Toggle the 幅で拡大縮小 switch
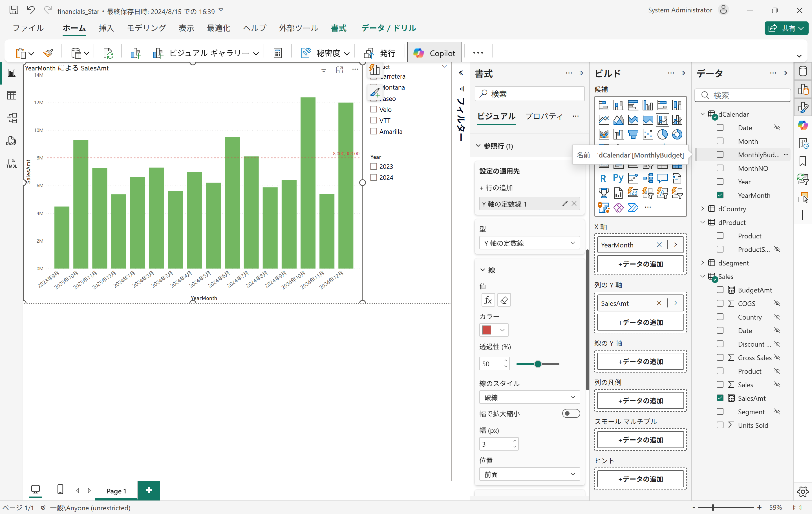 click(x=571, y=413)
